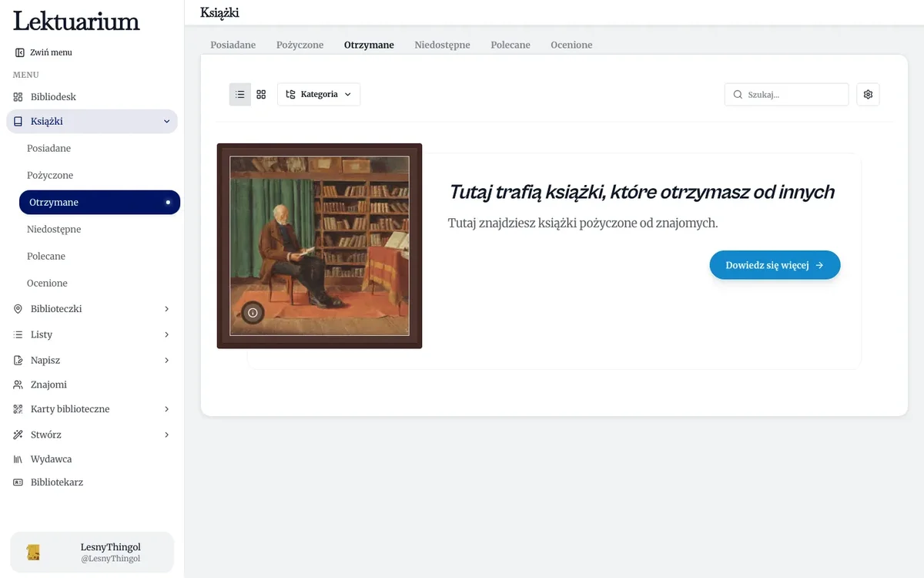The image size is (924, 578).
Task: Click the Karty biblioteczne QR icon
Action: click(18, 409)
